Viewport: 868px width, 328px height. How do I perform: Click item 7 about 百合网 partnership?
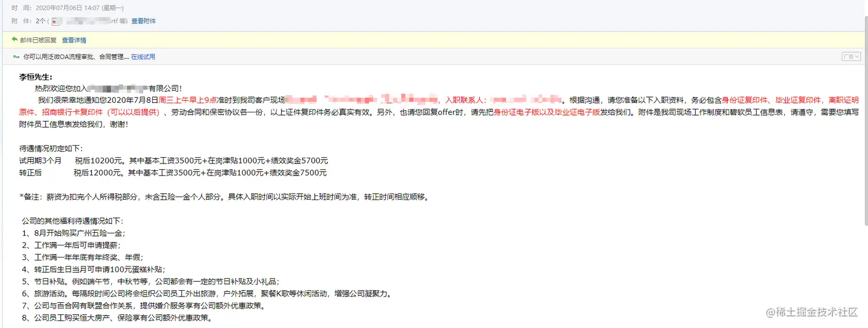point(144,306)
